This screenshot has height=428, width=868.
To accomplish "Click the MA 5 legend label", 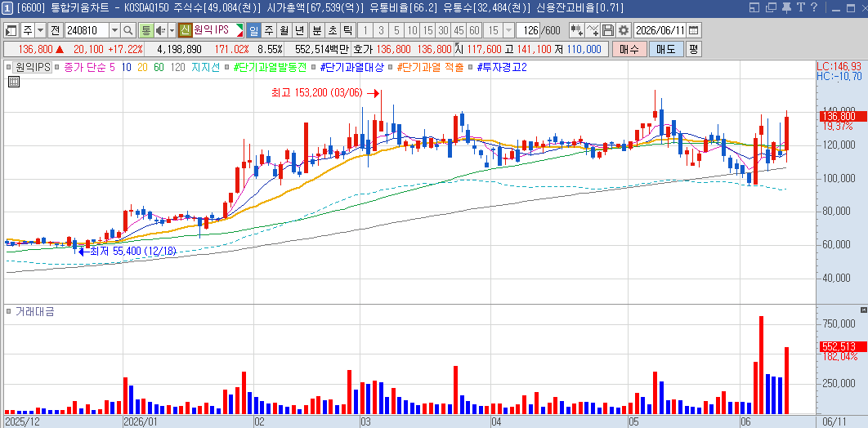I will click(x=113, y=68).
